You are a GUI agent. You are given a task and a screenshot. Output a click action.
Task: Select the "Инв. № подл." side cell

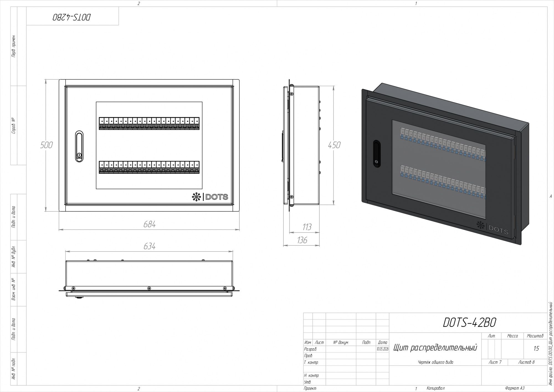[x=14, y=369]
